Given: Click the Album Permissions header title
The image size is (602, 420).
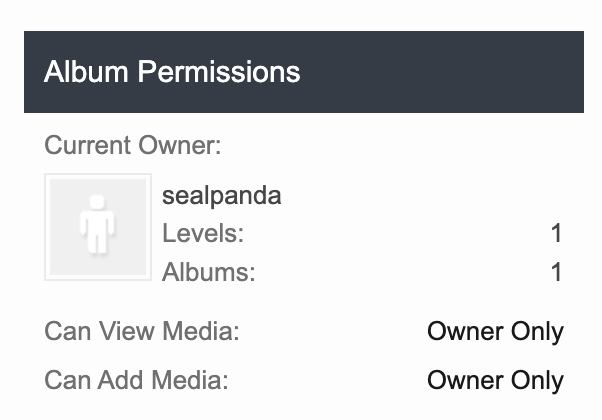Looking at the screenshot, I should [x=172, y=72].
